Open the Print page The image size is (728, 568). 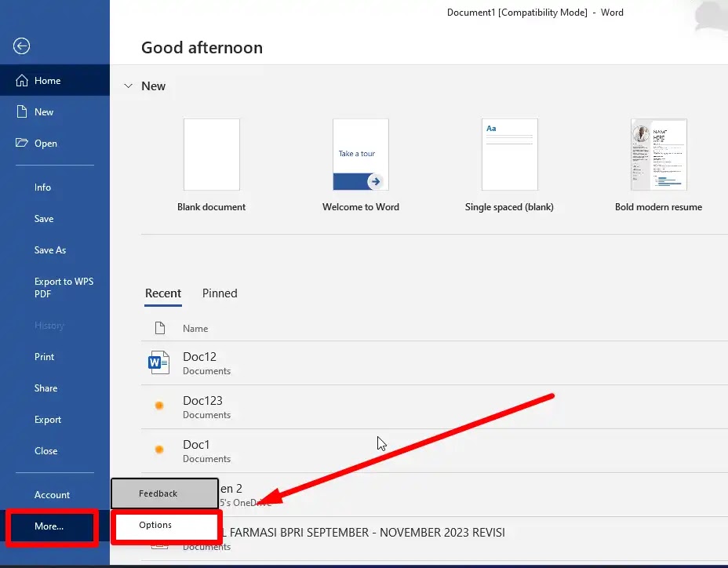(x=45, y=357)
